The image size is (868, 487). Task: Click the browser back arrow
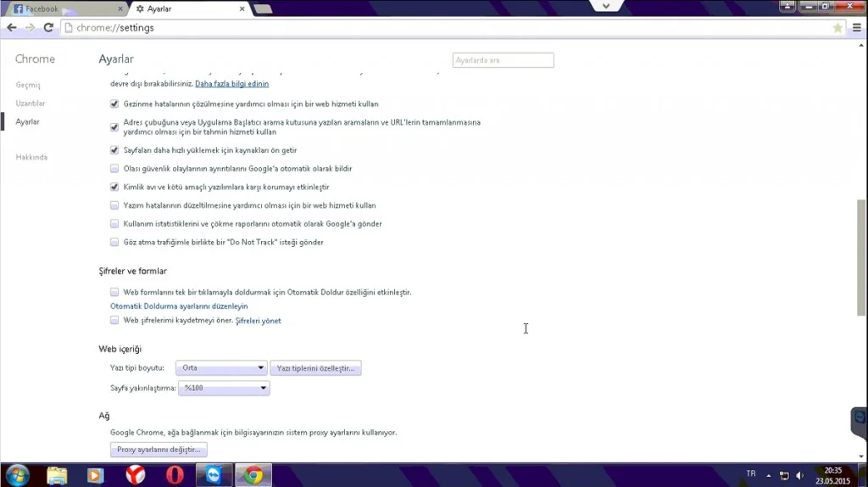pos(12,27)
